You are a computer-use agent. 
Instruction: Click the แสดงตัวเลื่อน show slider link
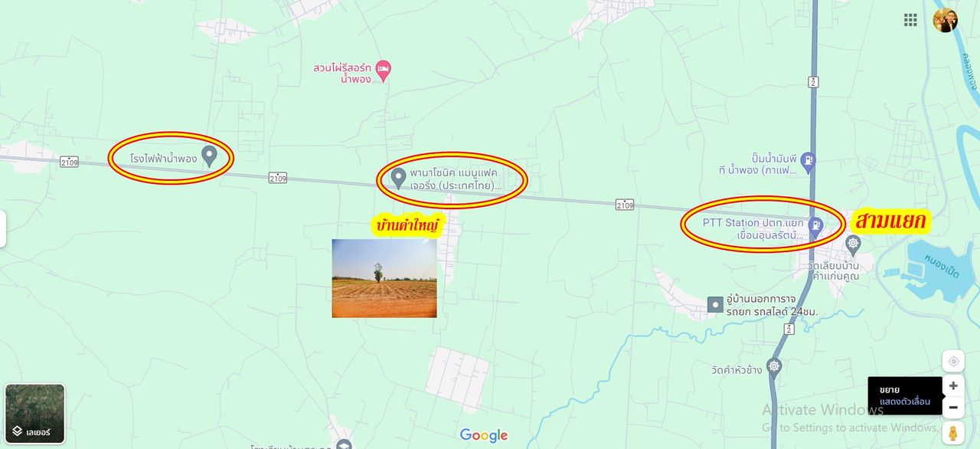pos(905,401)
